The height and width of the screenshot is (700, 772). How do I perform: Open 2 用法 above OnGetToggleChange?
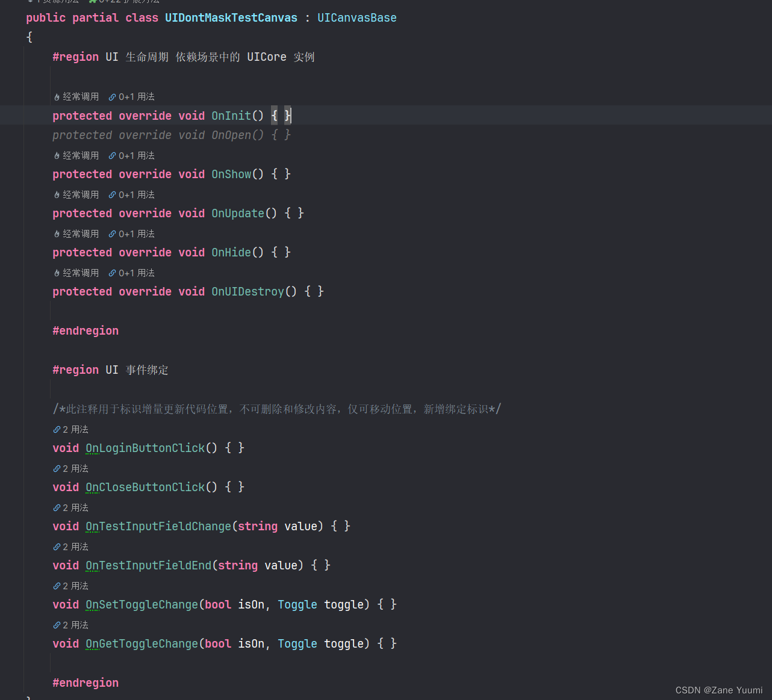click(x=70, y=625)
